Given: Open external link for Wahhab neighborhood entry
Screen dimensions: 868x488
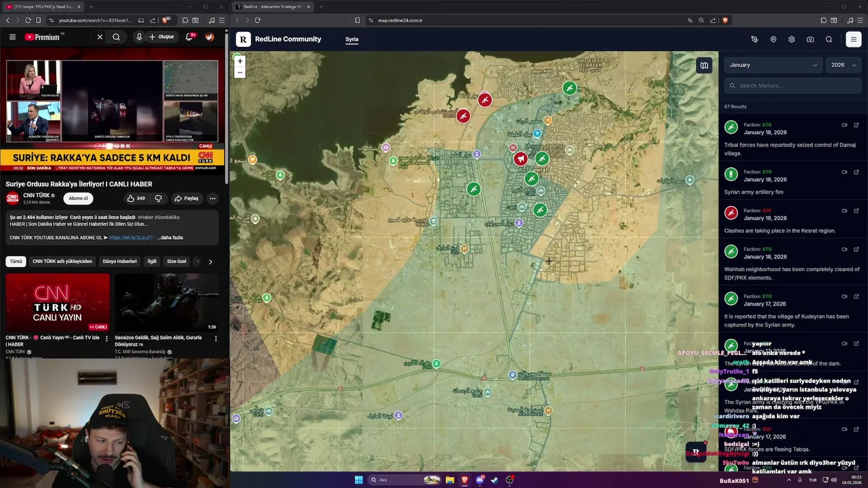Looking at the screenshot, I should (x=856, y=249).
